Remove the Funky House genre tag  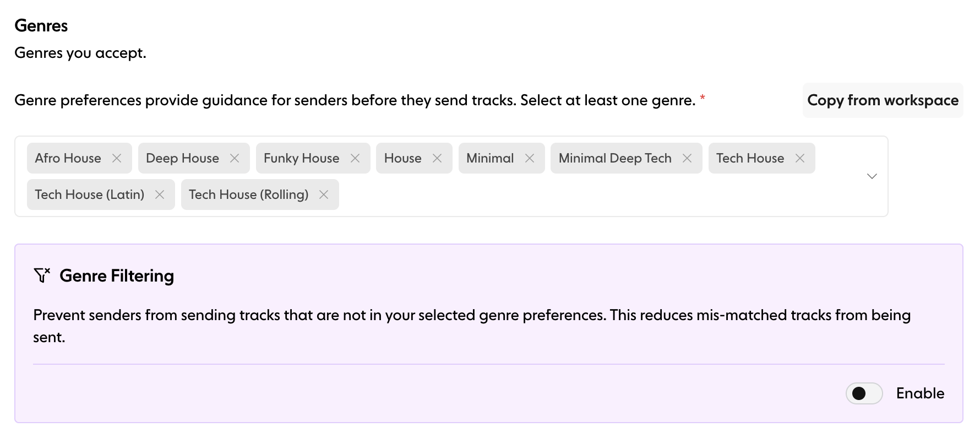(355, 158)
